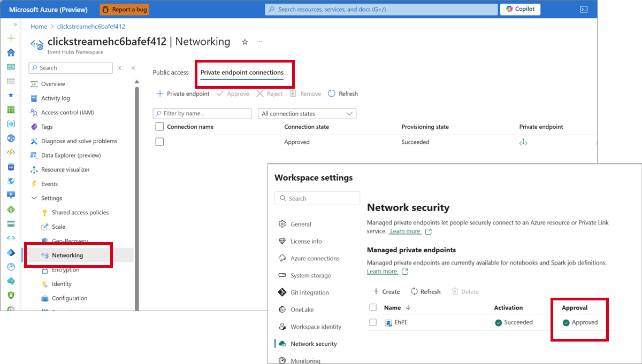Follow the Learn more link under Network security
Viewport: 642px width, 364px height.
[x=405, y=231]
